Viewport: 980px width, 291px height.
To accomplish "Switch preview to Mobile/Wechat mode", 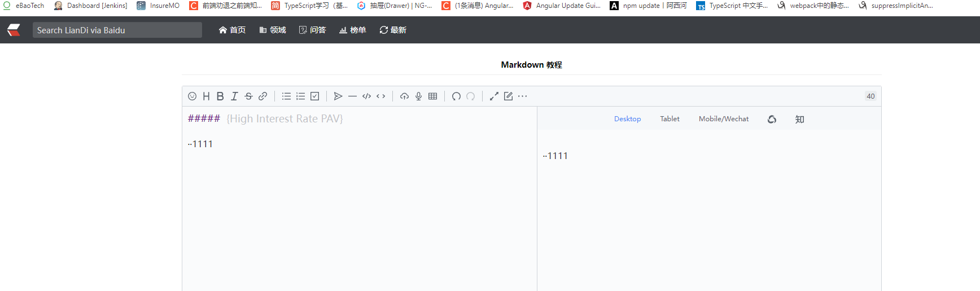I will [x=724, y=119].
